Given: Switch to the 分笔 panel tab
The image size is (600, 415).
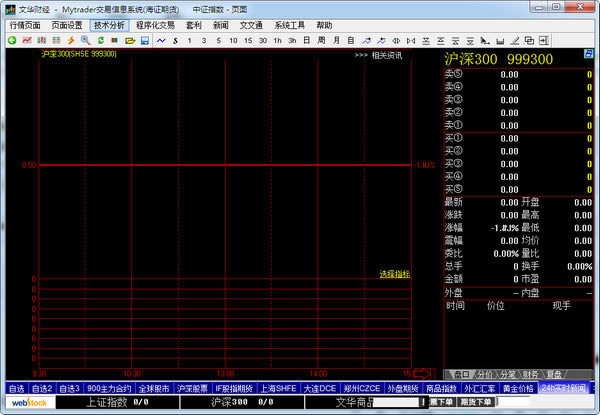Looking at the screenshot, I should point(508,374).
